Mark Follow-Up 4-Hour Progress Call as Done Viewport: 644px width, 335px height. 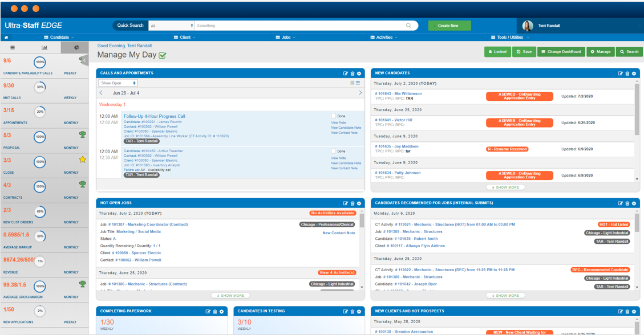334,116
